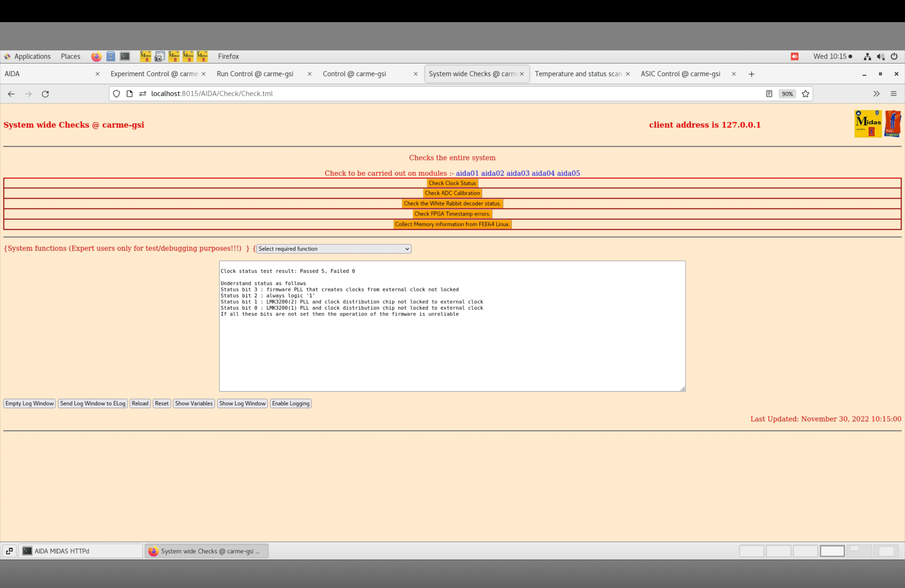Open the volume icon in system tray
This screenshot has height=588, width=905.
click(881, 57)
